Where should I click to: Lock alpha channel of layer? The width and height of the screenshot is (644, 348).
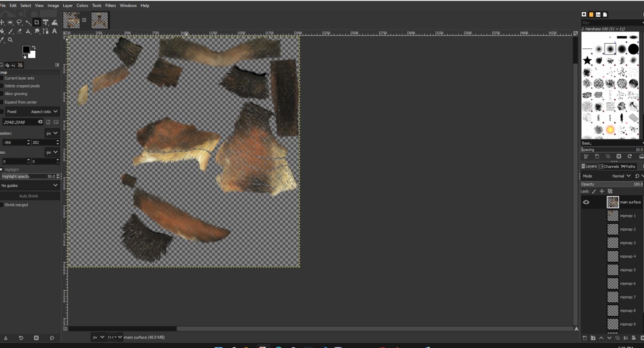point(610,191)
